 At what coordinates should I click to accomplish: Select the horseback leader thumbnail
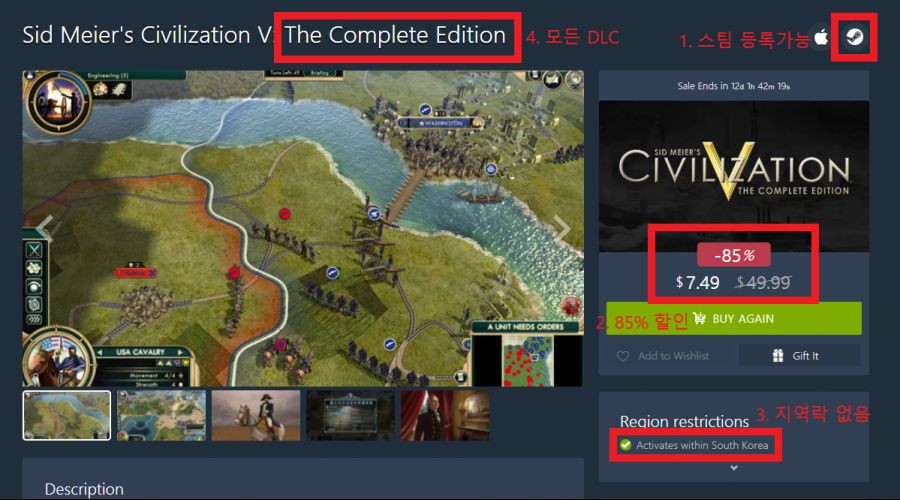click(x=256, y=416)
